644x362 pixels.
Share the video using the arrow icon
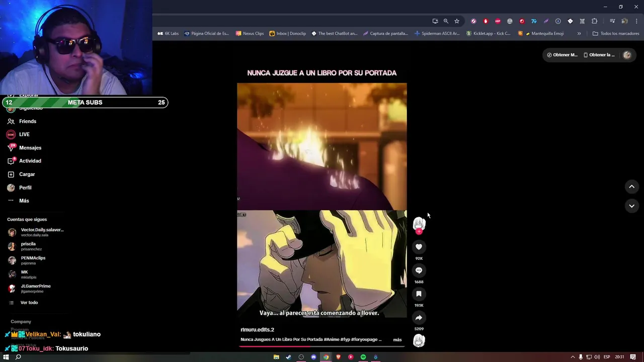click(x=419, y=317)
